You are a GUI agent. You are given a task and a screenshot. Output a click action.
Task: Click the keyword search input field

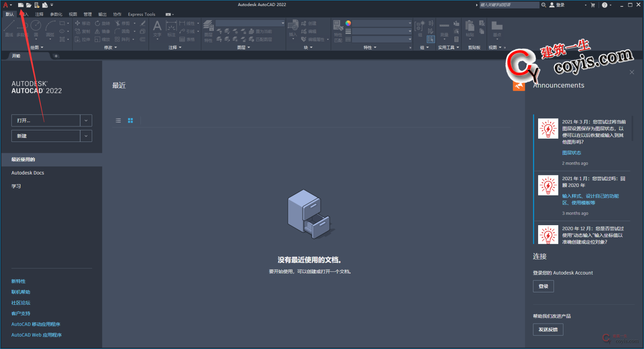pyautogui.click(x=509, y=5)
